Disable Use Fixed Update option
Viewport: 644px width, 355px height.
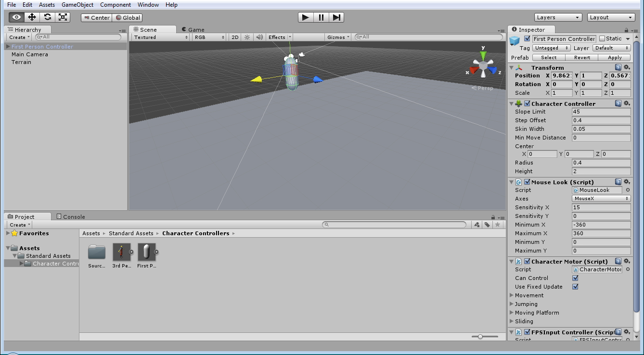575,287
